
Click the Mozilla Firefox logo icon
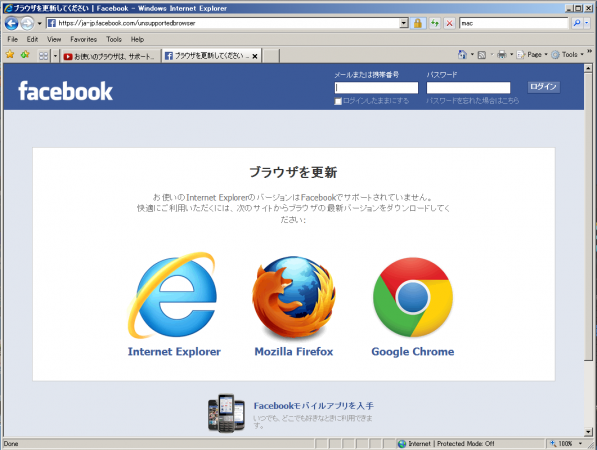click(294, 297)
